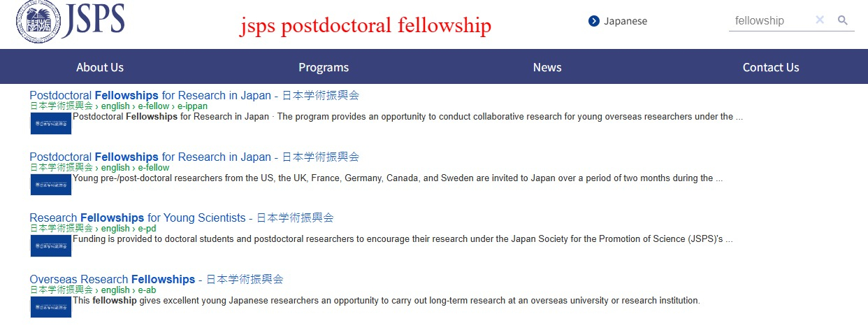Switch language using the Japanese link
This screenshot has height=328, width=868.
[x=625, y=21]
